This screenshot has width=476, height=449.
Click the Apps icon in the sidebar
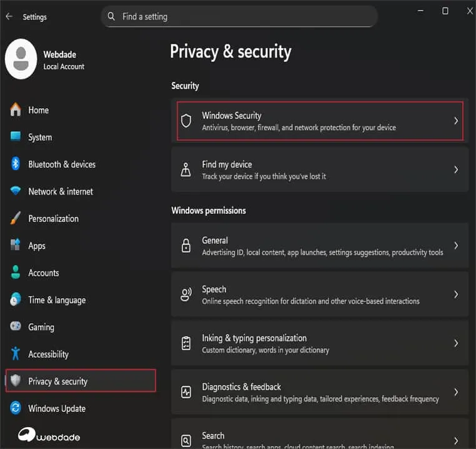(x=16, y=245)
